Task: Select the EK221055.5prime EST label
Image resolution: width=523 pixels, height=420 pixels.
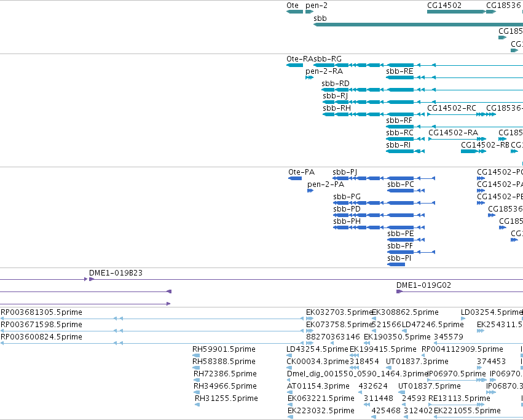Action: point(467,411)
